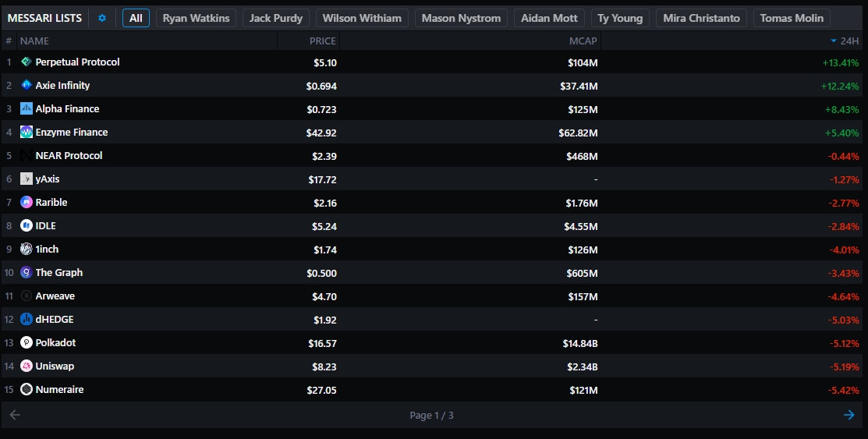Open Enzyme Finance asset name

(x=72, y=132)
